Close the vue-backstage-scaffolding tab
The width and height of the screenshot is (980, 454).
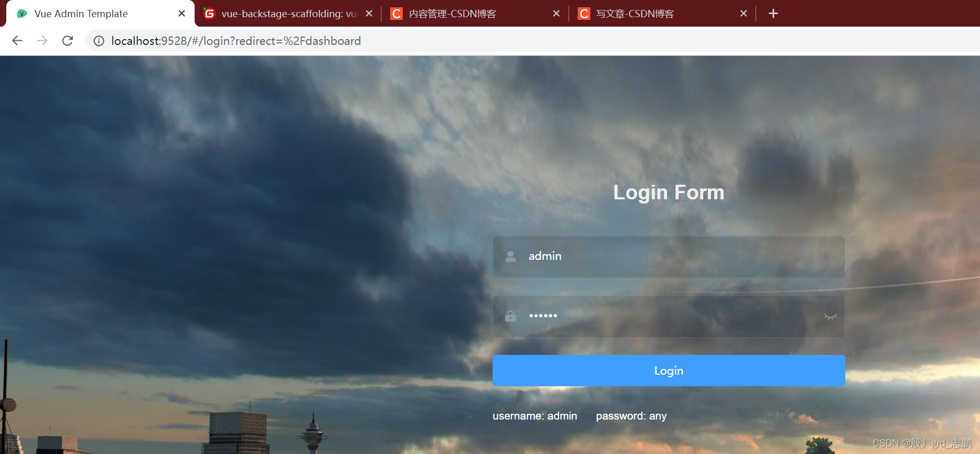[369, 14]
